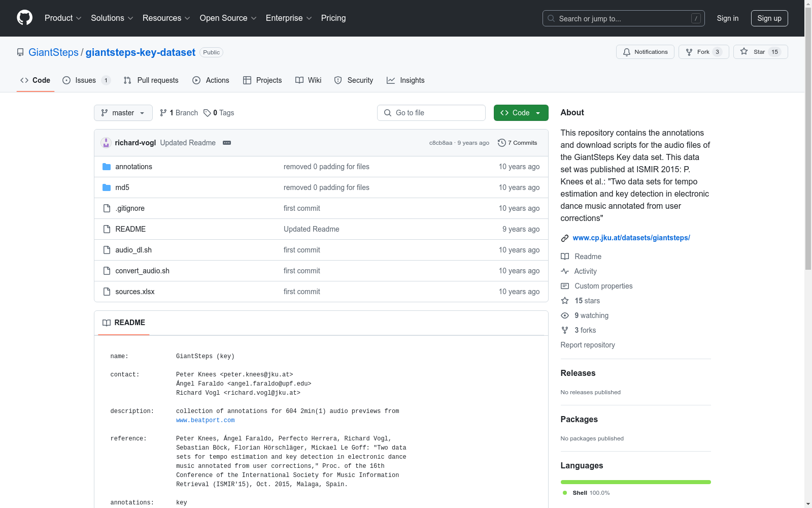The height and width of the screenshot is (508, 812).
Task: Expand commit message with ellipsis icon
Action: (227, 143)
